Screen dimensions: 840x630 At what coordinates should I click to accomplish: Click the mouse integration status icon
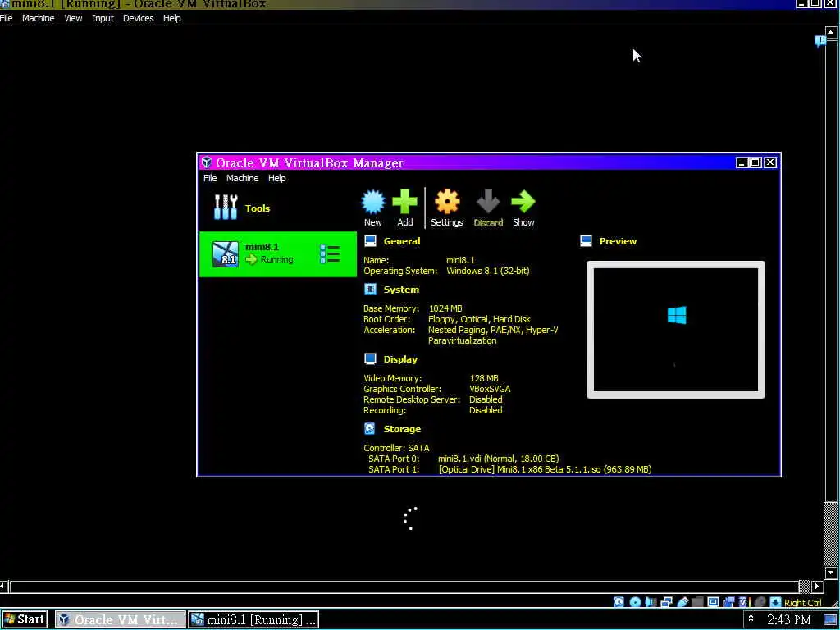point(759,602)
